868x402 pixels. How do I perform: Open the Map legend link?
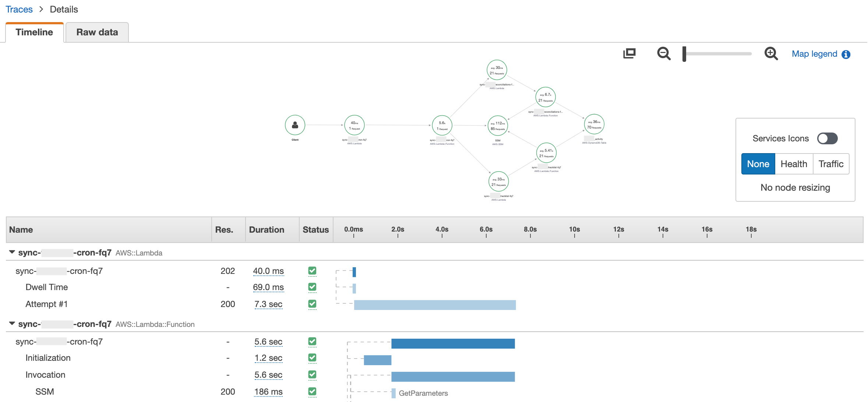click(x=814, y=54)
